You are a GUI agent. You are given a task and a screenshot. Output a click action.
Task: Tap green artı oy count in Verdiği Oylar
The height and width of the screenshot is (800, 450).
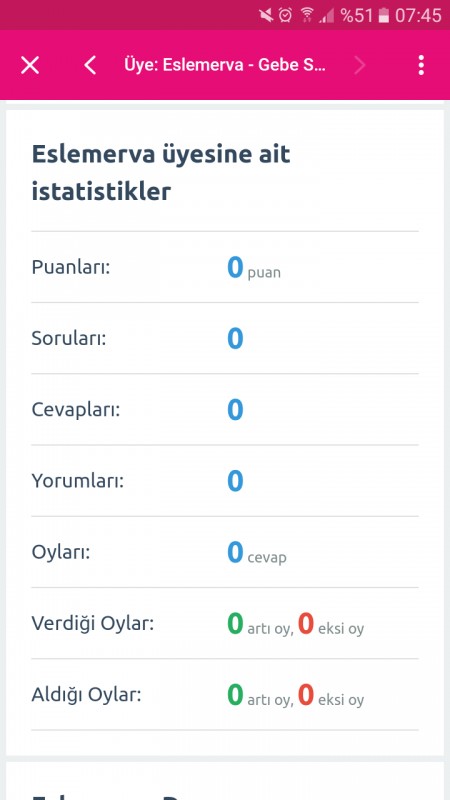tap(235, 623)
